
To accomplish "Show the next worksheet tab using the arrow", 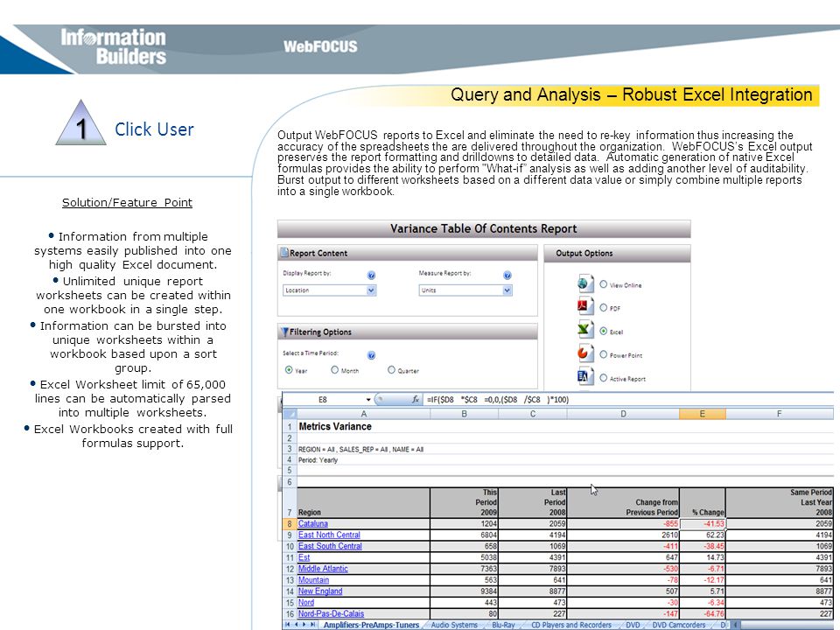I will (x=304, y=625).
